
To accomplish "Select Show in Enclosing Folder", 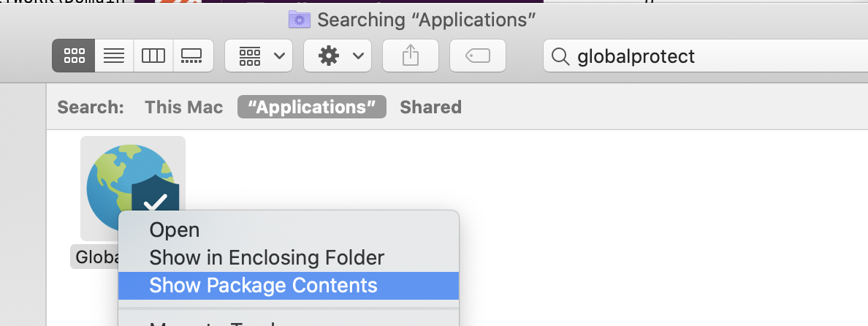I will click(x=267, y=257).
